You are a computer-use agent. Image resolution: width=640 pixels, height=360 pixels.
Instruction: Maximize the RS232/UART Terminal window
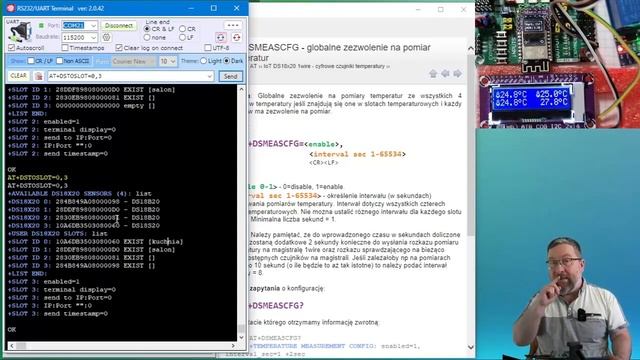tap(213, 8)
